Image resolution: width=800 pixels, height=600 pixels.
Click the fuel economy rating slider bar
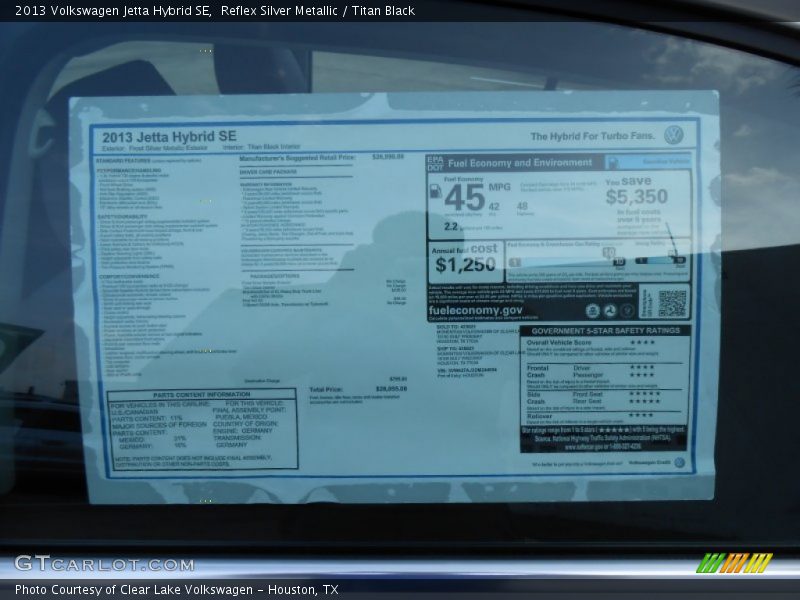[567, 262]
